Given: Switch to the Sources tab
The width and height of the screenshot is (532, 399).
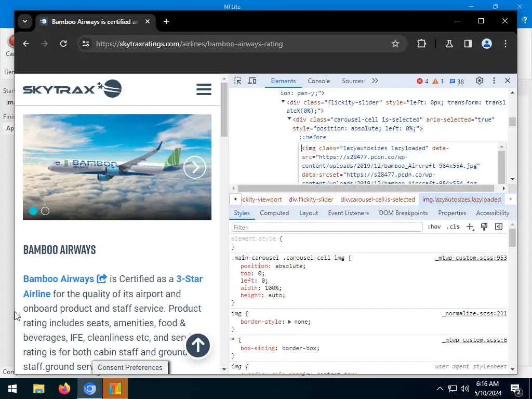Looking at the screenshot, I should [353, 81].
